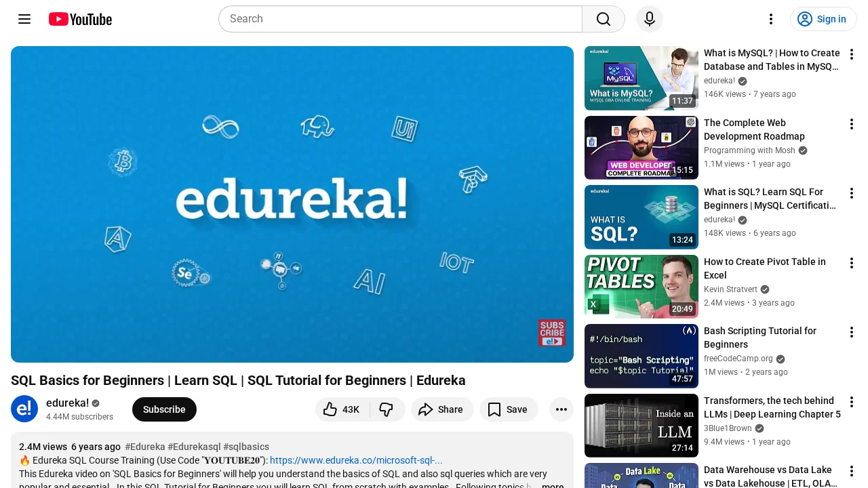Open options for Data Warehouse video
Viewport: 868px width, 488px height.
pyautogui.click(x=852, y=471)
